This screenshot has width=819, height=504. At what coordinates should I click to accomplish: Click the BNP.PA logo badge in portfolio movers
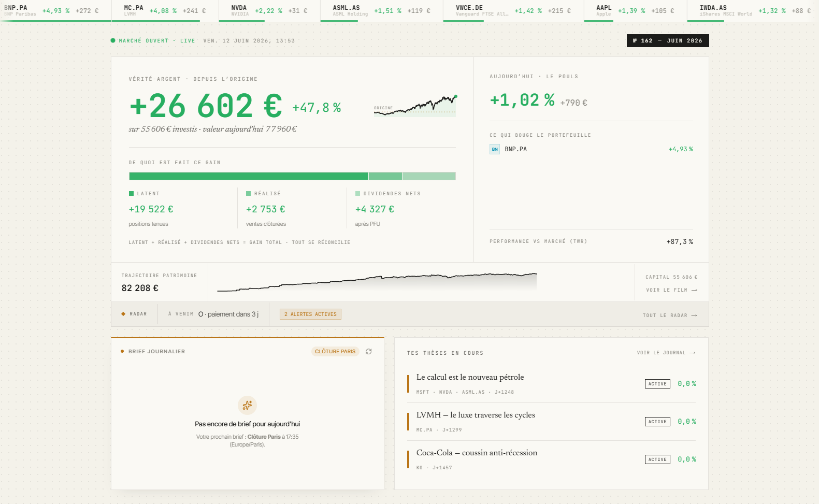pos(495,149)
